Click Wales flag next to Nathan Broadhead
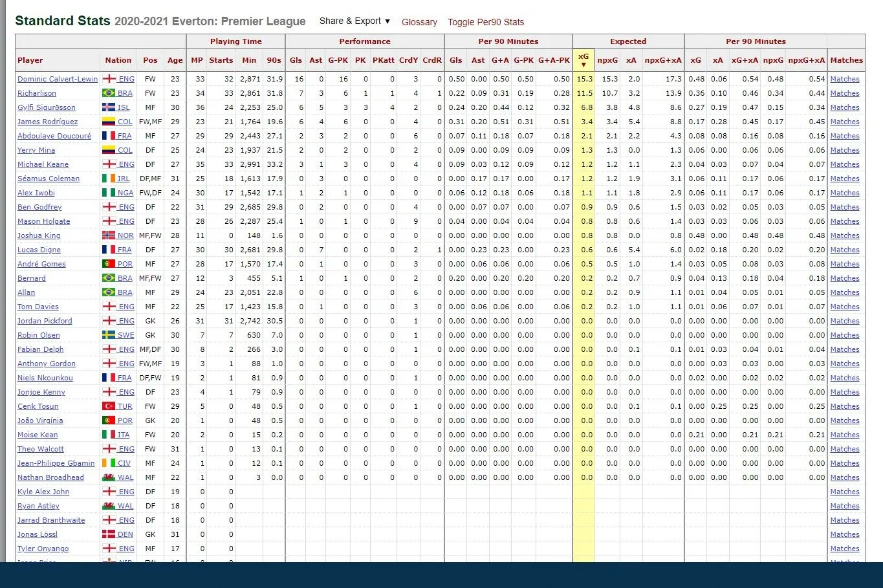Viewport: 883px width, 588px height. point(109,477)
